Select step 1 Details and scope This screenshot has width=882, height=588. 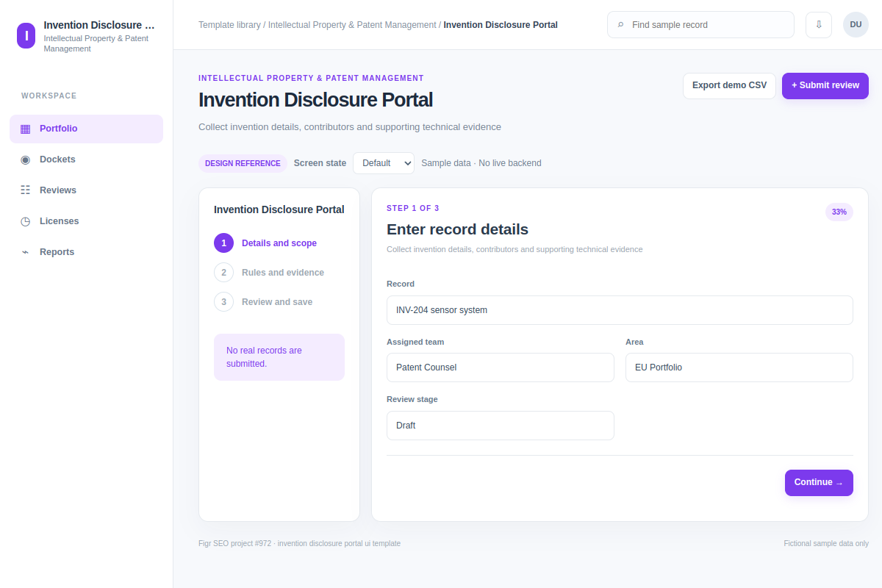click(279, 243)
